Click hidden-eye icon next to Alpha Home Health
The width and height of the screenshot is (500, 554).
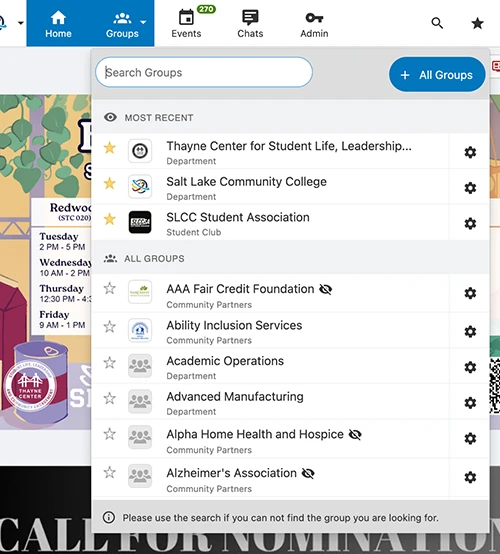pyautogui.click(x=355, y=435)
